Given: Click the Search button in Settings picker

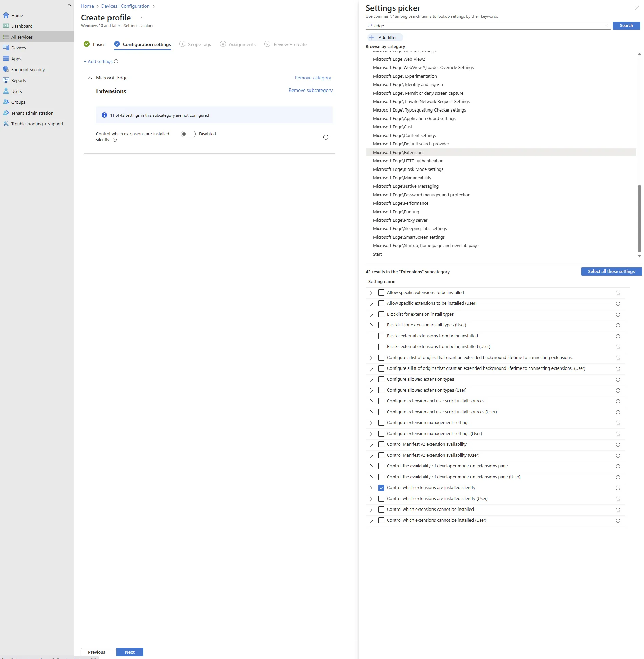Looking at the screenshot, I should coord(626,26).
